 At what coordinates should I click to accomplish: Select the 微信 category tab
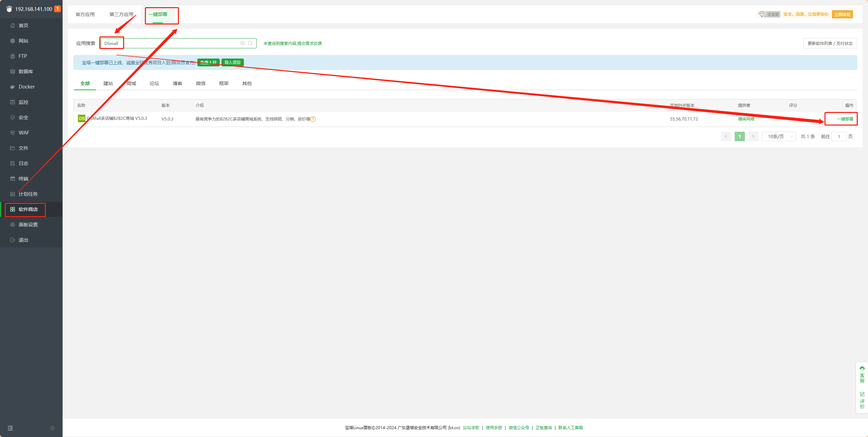(201, 83)
